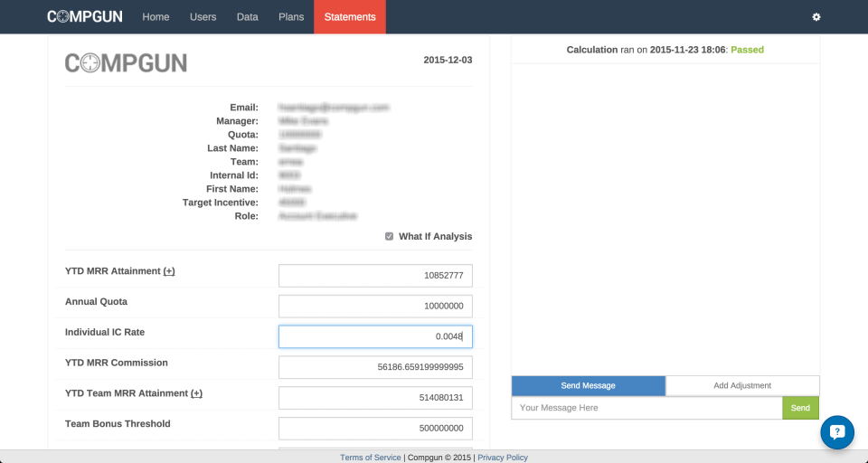Click the Annual Quota input field
Viewport: 868px width, 463px height.
(x=375, y=307)
